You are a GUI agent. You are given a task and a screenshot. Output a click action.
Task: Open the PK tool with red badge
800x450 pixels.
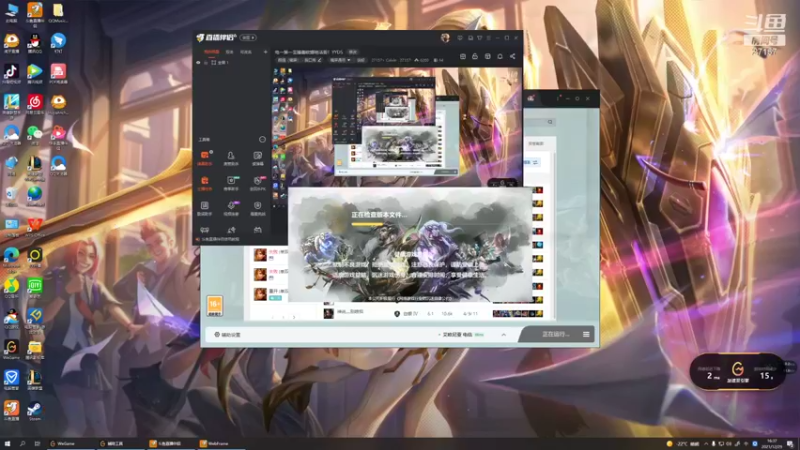[258, 183]
